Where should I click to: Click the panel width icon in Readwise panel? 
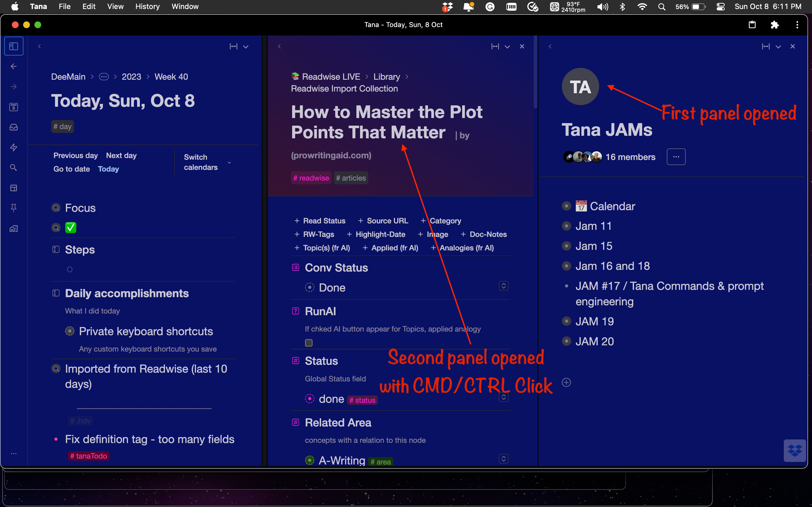pyautogui.click(x=495, y=46)
